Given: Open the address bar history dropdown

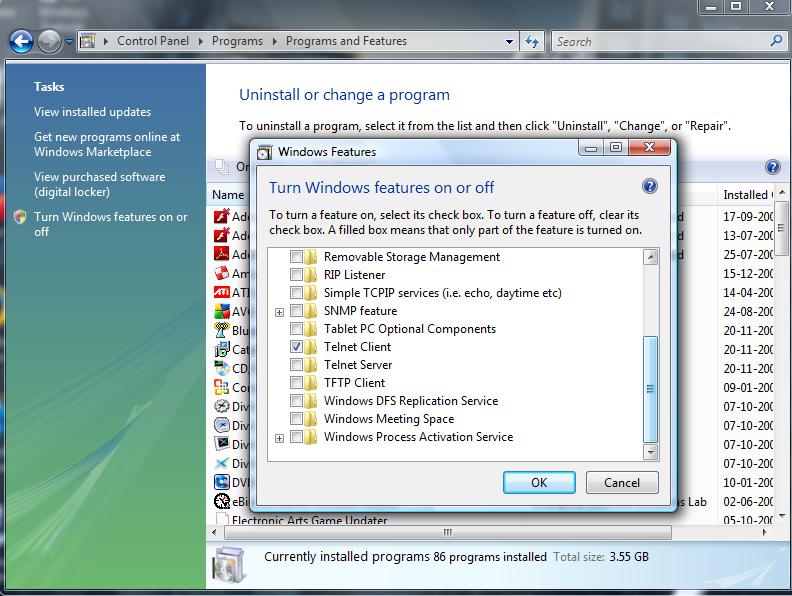Looking at the screenshot, I should 509,42.
